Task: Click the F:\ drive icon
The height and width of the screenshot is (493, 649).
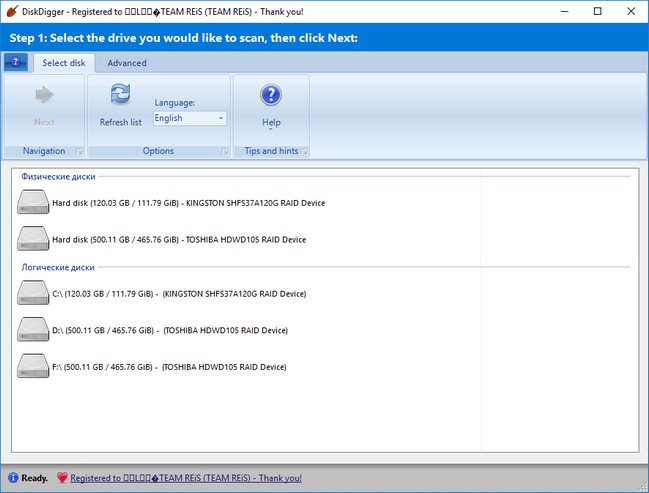Action: point(33,367)
